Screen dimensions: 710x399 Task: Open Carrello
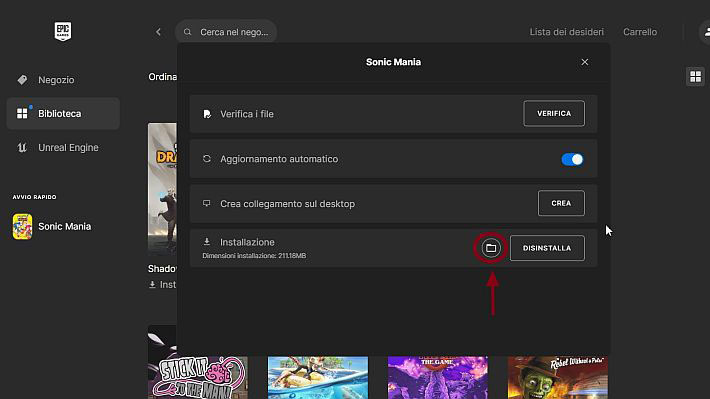[640, 32]
